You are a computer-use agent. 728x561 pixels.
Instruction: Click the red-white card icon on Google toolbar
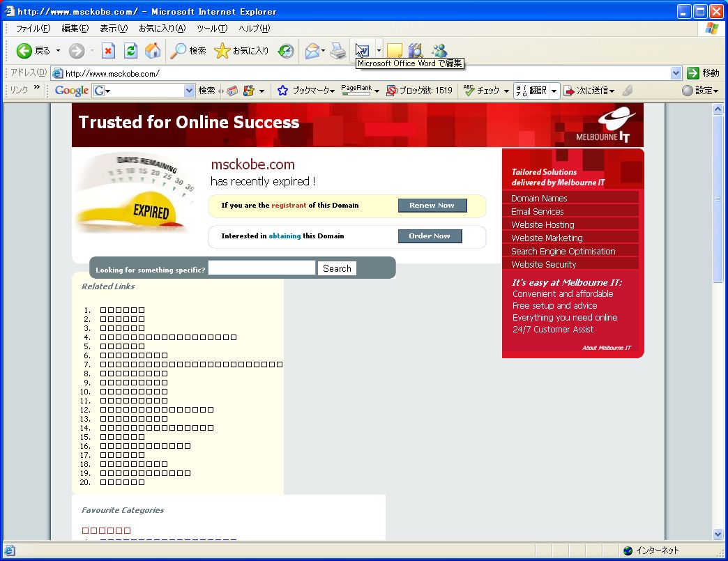tap(232, 91)
